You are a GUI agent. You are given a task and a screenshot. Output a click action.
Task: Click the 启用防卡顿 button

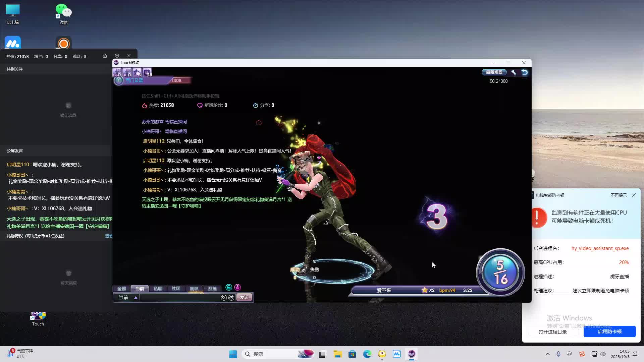click(609, 331)
